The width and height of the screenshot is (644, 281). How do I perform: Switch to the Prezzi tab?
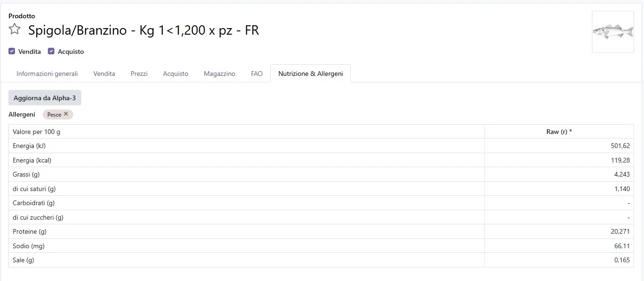[x=139, y=74]
